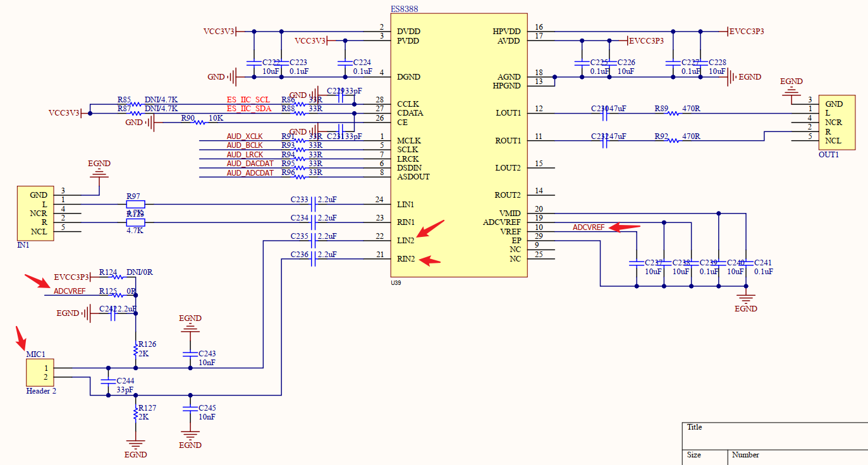Click the ES_IIC_SCL net label

(x=248, y=100)
